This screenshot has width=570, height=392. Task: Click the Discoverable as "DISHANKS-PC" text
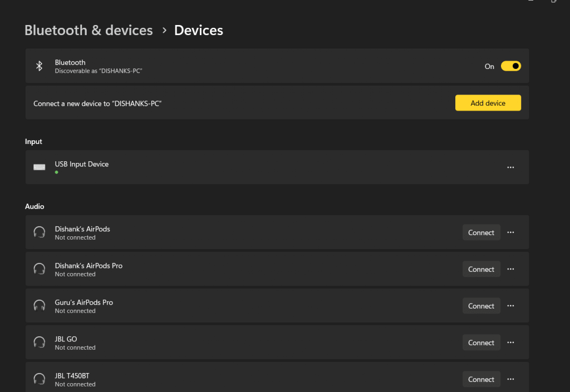(x=98, y=71)
